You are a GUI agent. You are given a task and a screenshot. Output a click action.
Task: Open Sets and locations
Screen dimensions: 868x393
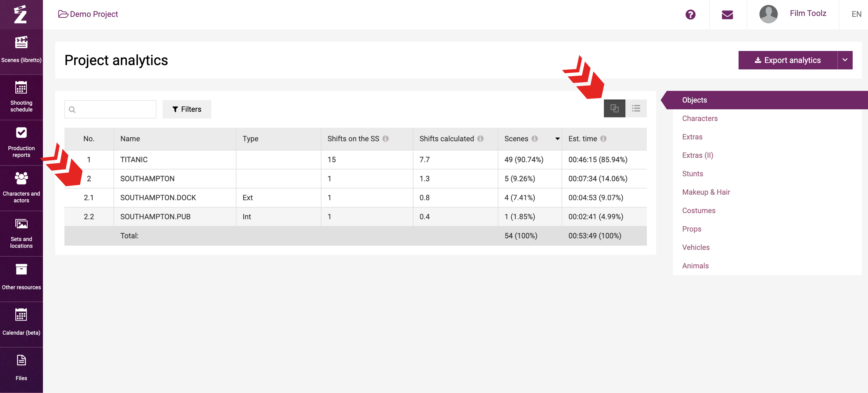pyautogui.click(x=21, y=233)
